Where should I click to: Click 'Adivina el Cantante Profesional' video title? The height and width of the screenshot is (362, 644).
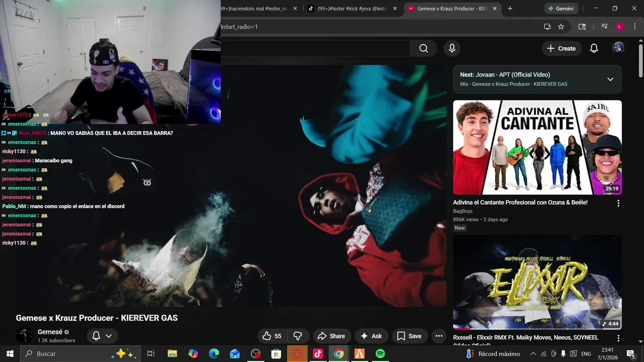(x=520, y=203)
